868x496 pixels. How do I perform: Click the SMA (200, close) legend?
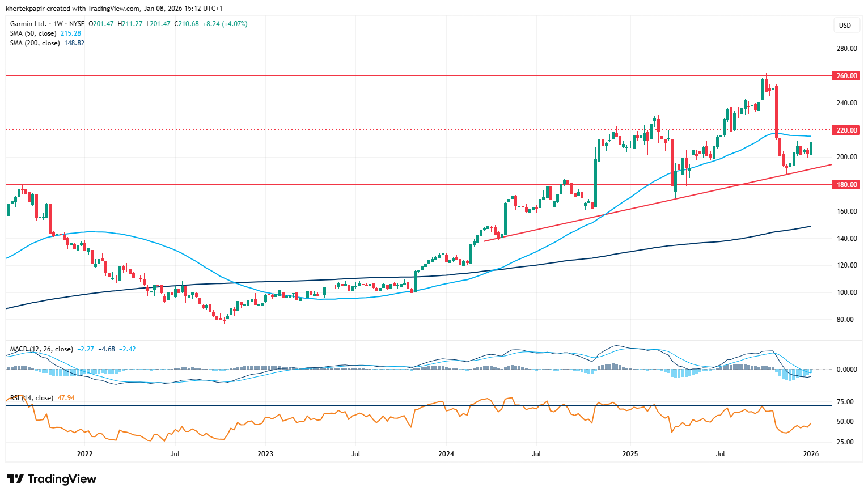35,43
